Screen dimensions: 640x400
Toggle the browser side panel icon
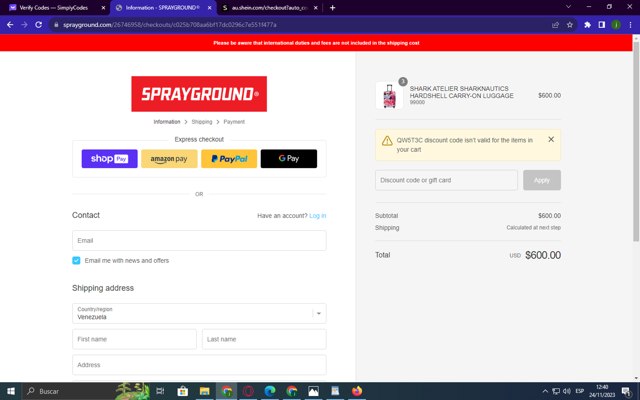coord(602,25)
